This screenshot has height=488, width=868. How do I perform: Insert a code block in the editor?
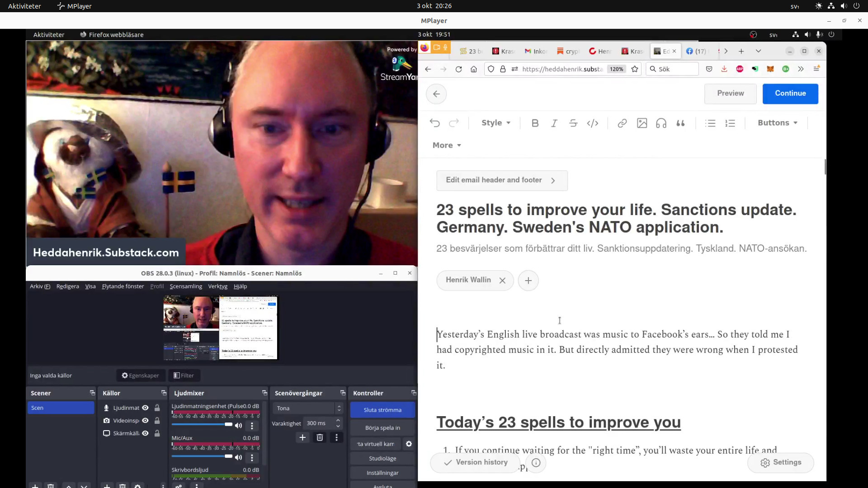tap(592, 123)
